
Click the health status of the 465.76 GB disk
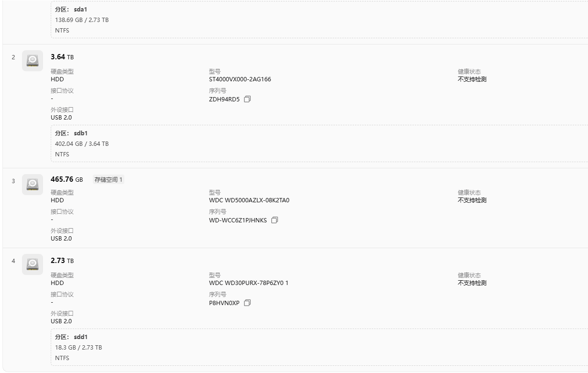point(472,200)
